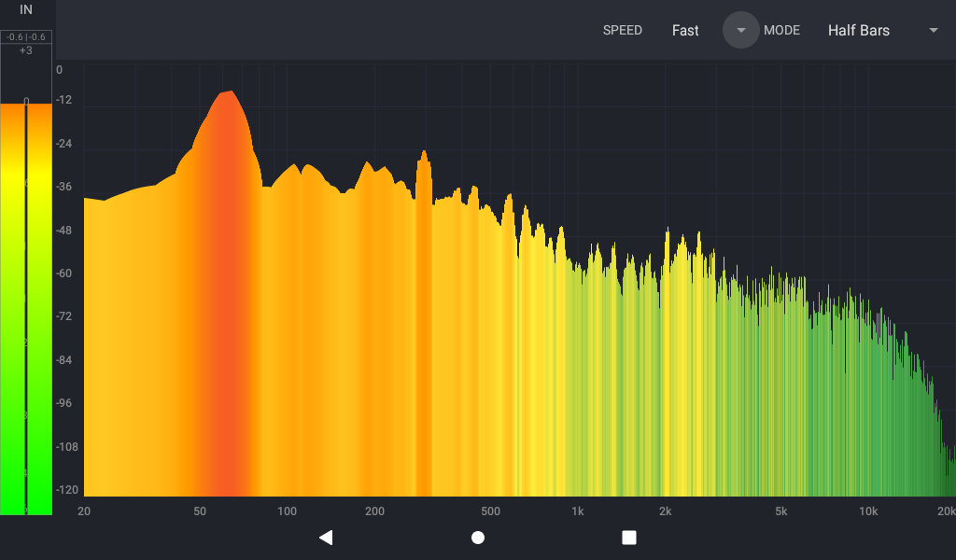Viewport: 956px width, 560px height.
Task: Click the MODE label
Action: (781, 31)
